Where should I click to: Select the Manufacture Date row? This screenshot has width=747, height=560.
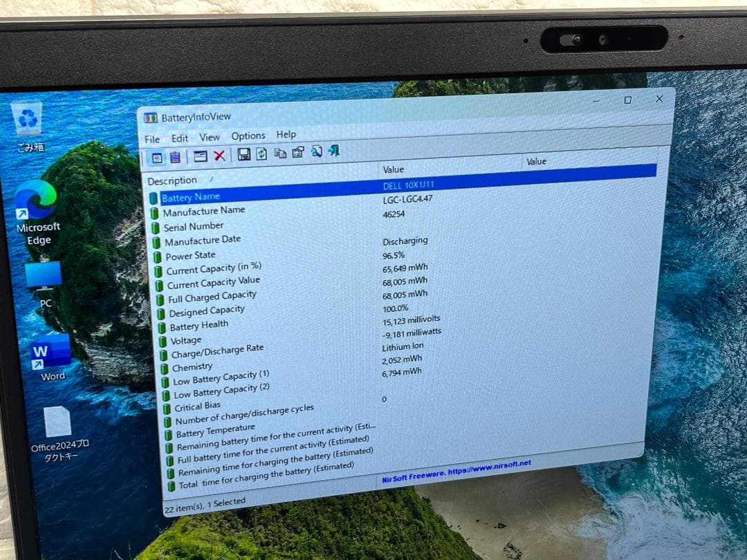click(203, 241)
